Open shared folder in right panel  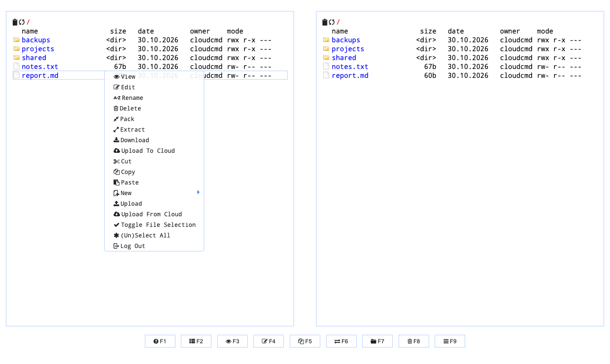[x=344, y=58]
